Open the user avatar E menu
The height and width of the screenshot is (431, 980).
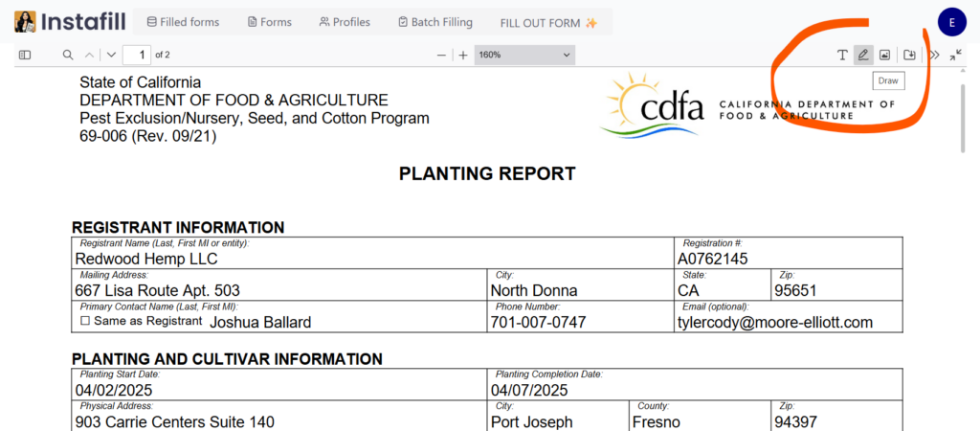tap(952, 23)
